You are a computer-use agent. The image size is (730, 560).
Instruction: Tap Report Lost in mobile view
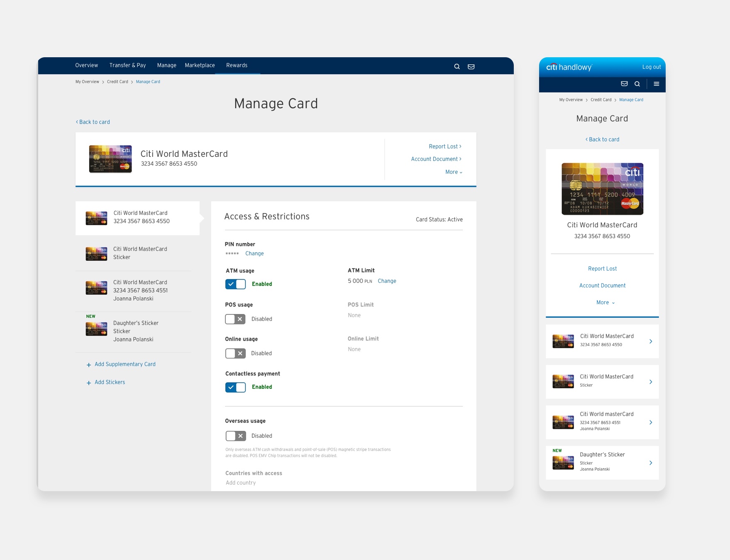[602, 269]
